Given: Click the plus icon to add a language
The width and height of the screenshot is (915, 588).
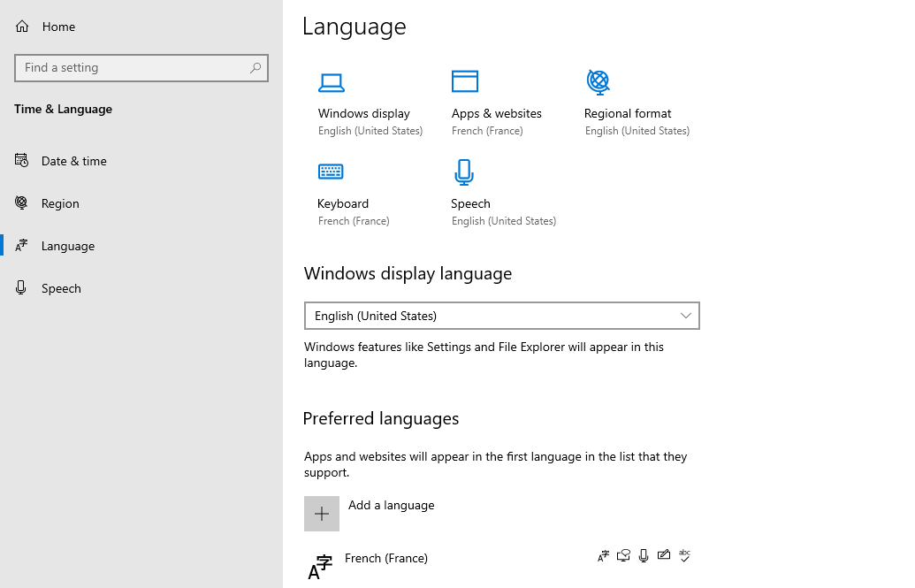Looking at the screenshot, I should tap(322, 514).
